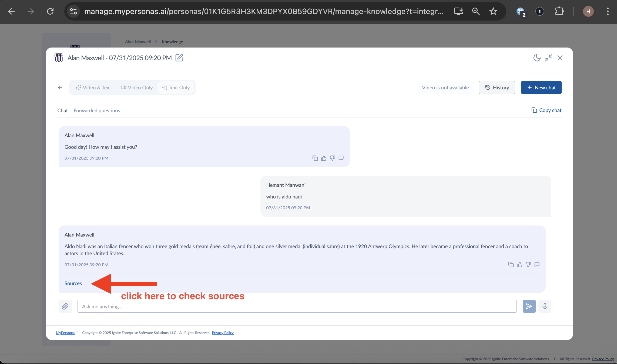The image size is (617, 364).
Task: Thumbs down the Aldo Nadi answer
Action: pos(528,264)
